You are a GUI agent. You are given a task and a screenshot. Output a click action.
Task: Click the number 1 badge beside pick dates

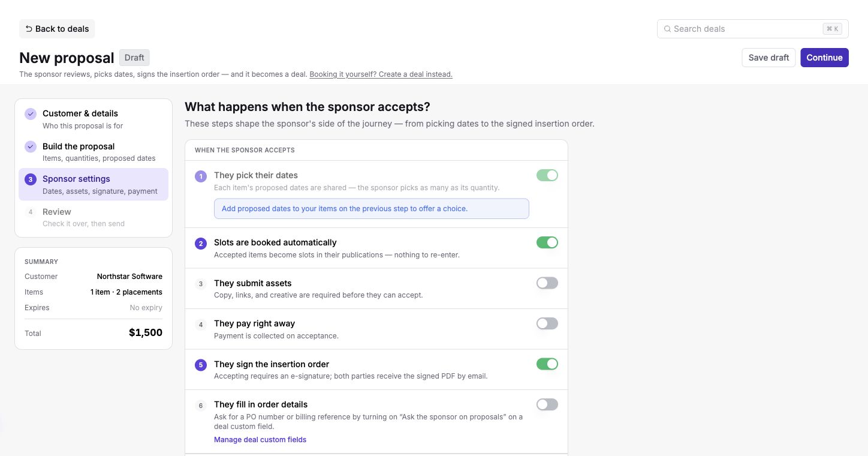(201, 176)
